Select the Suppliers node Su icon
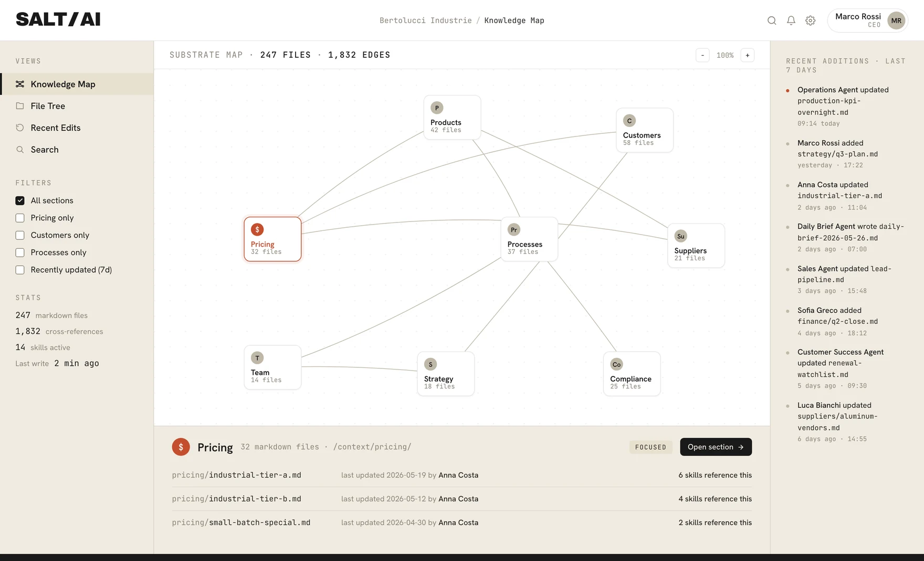Screen dimensions: 924x561 tap(680, 236)
